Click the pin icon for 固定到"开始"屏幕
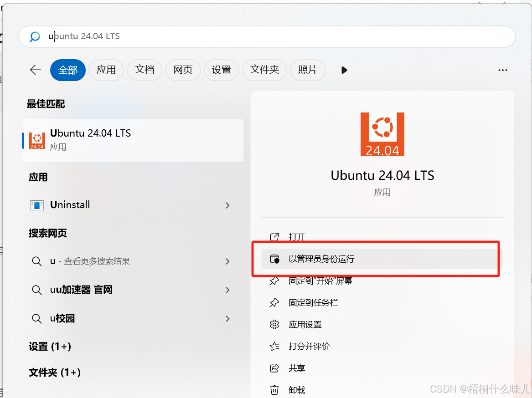The image size is (532, 398). 274,281
